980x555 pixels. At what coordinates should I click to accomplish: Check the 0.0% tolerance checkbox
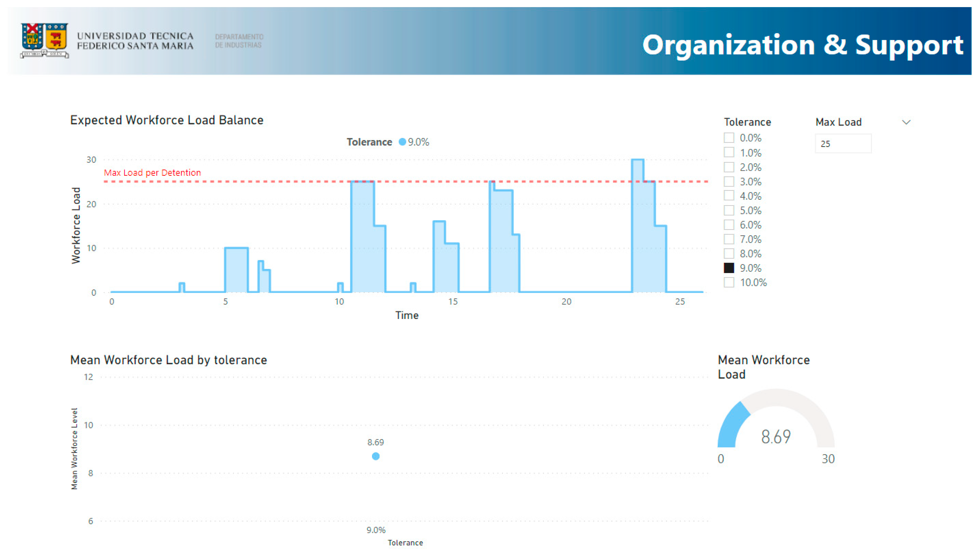coord(729,138)
